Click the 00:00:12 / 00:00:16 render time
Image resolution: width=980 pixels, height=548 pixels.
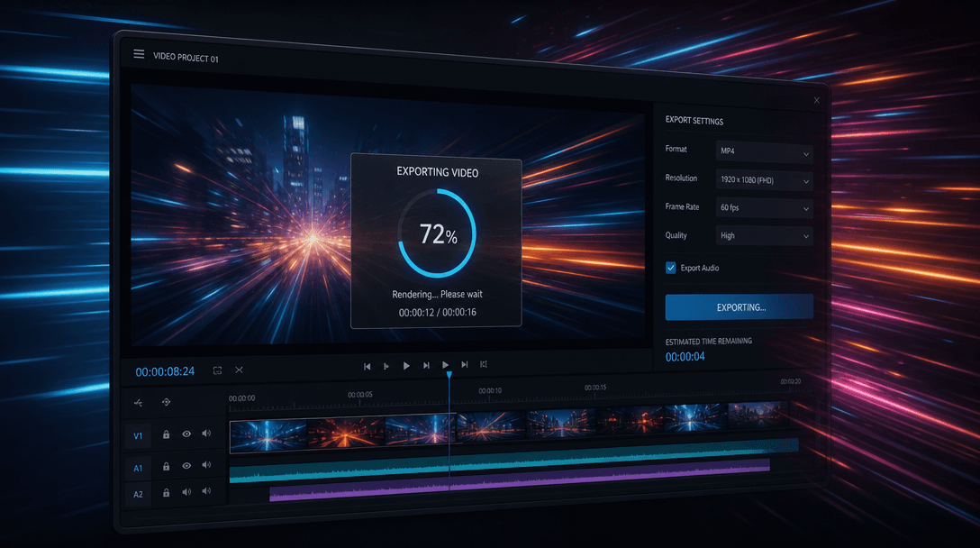[x=438, y=312]
